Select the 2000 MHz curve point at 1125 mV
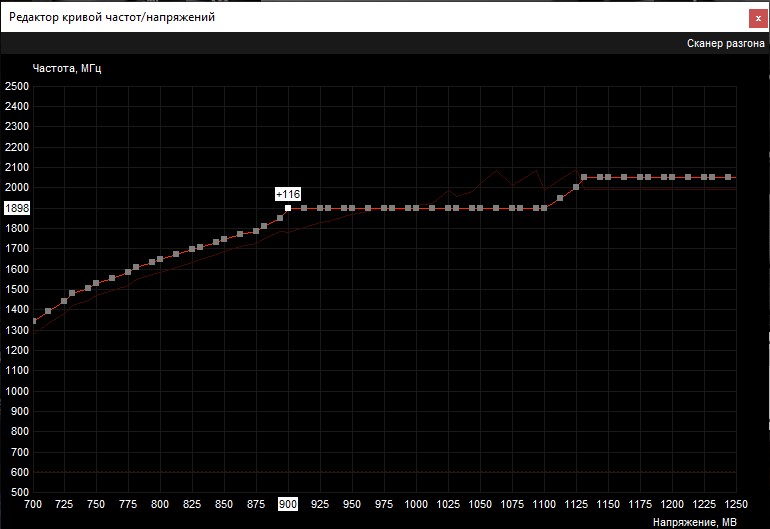This screenshot has height=529, width=770. click(576, 187)
